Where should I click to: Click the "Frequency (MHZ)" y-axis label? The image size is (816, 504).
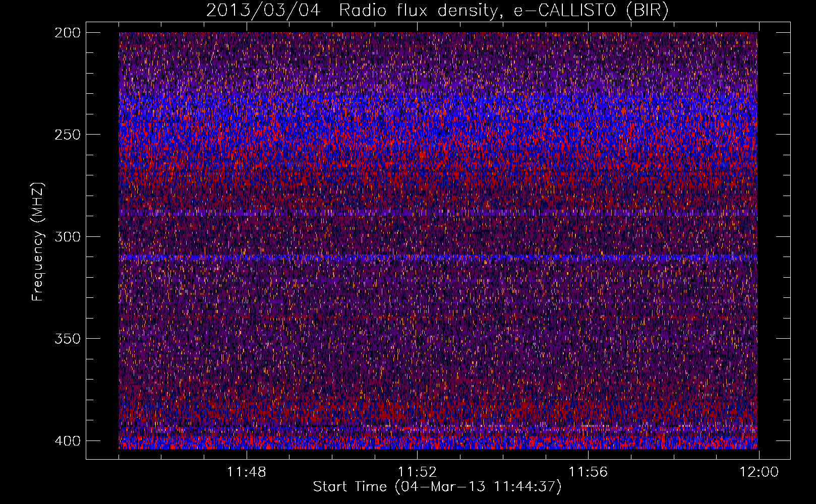38,242
